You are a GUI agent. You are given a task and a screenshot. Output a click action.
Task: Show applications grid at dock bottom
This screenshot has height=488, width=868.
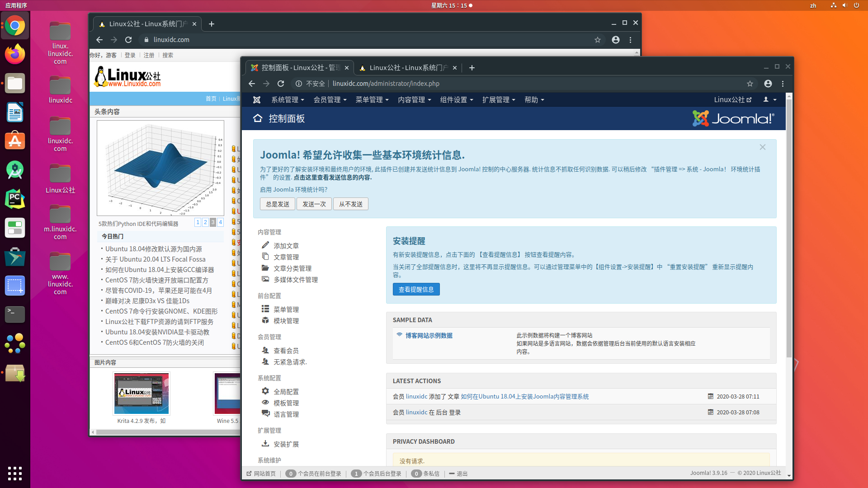(15, 473)
